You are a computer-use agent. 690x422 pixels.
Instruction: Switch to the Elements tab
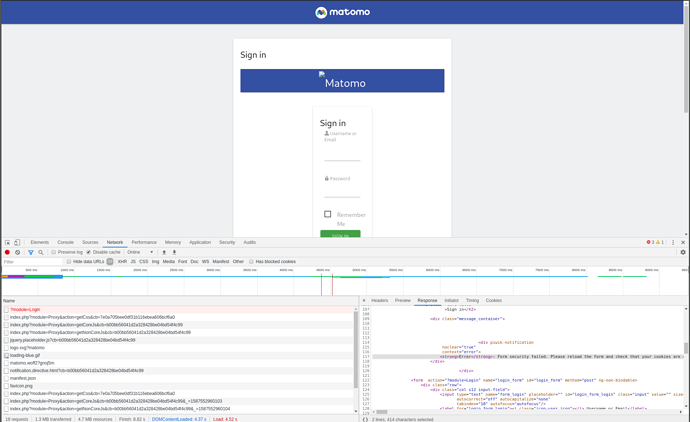click(40, 242)
